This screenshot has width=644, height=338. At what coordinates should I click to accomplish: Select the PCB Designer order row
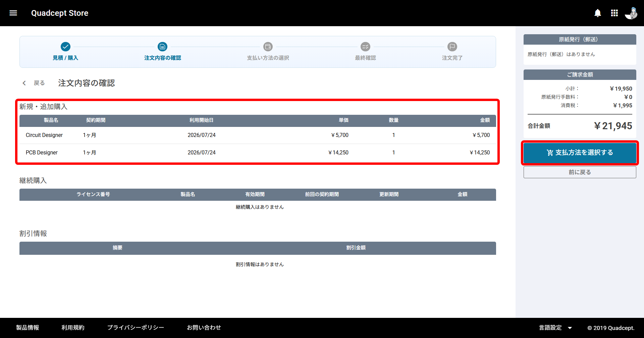pyautogui.click(x=258, y=153)
